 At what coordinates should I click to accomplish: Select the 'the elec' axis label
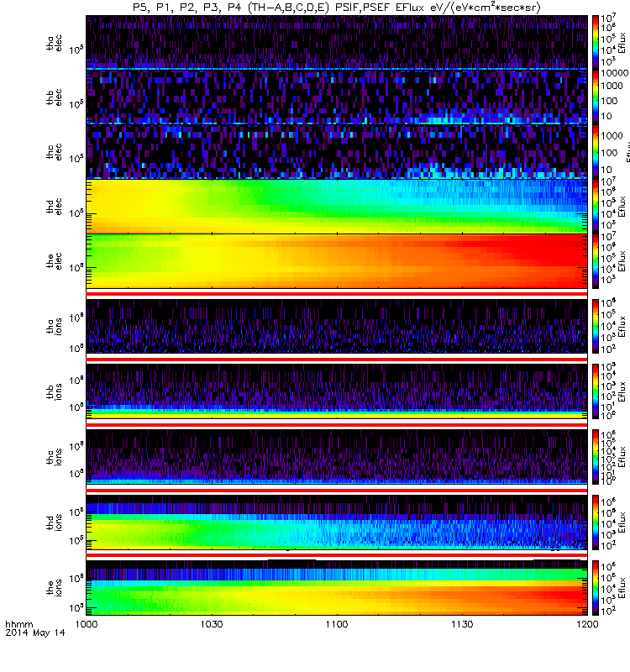click(54, 260)
